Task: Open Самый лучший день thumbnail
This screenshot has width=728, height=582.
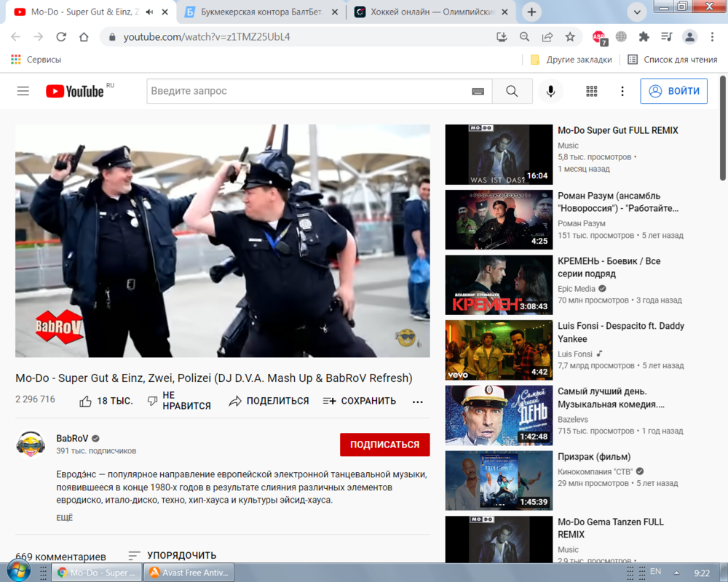Action: point(499,416)
